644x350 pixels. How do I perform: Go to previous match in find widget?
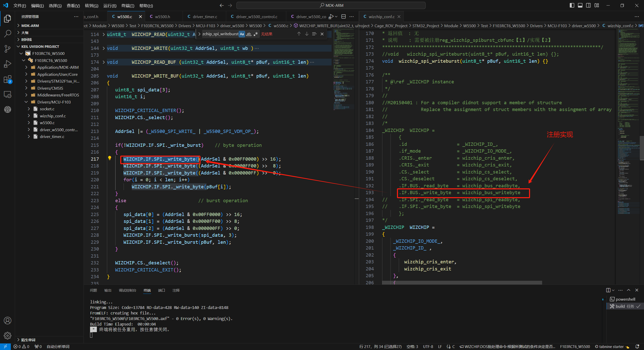coord(299,34)
